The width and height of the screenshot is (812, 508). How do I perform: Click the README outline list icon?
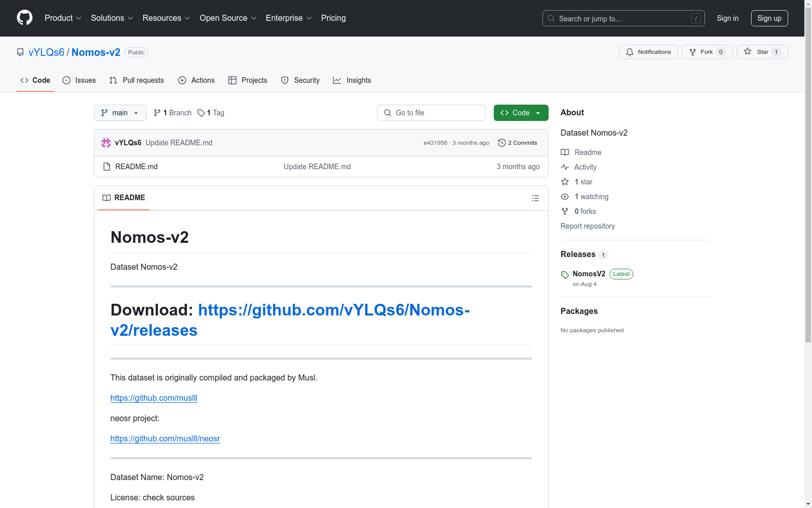click(x=535, y=198)
